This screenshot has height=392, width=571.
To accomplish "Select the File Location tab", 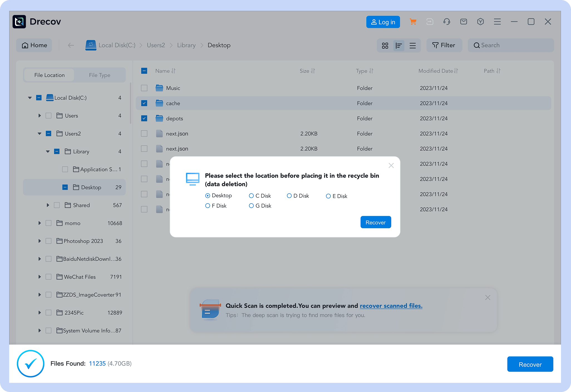I will 49,75.
